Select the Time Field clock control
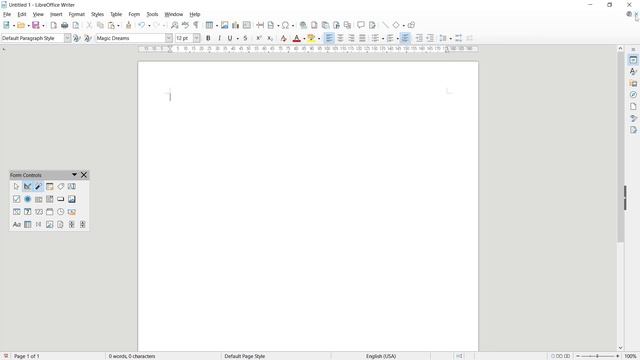 (60, 212)
